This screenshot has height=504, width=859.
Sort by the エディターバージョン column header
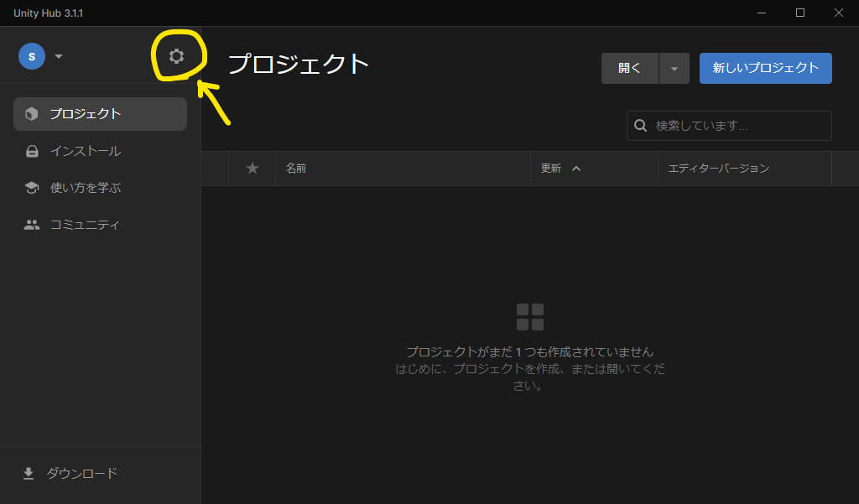pos(718,169)
